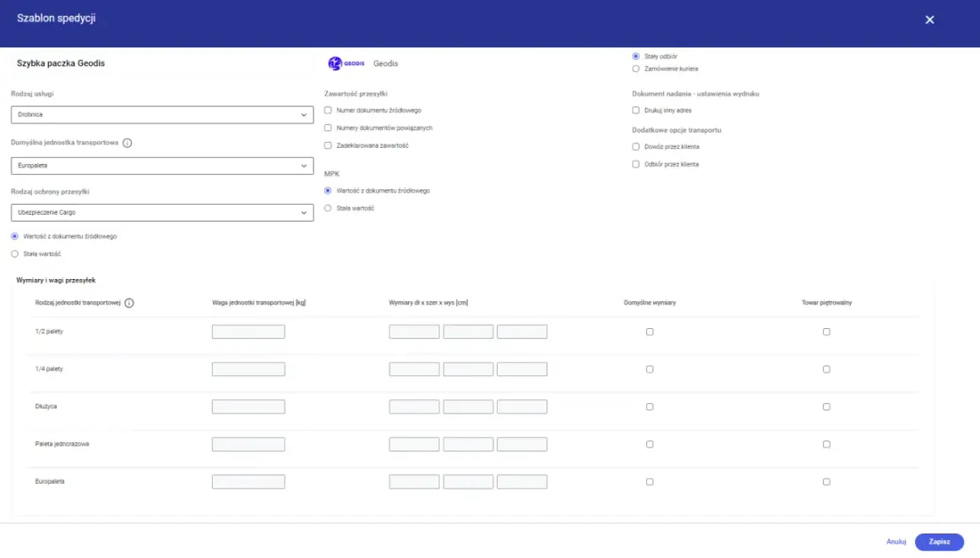Select MPK Wartość z dokumentu źródłowego
The image size is (980, 558).
click(x=328, y=191)
